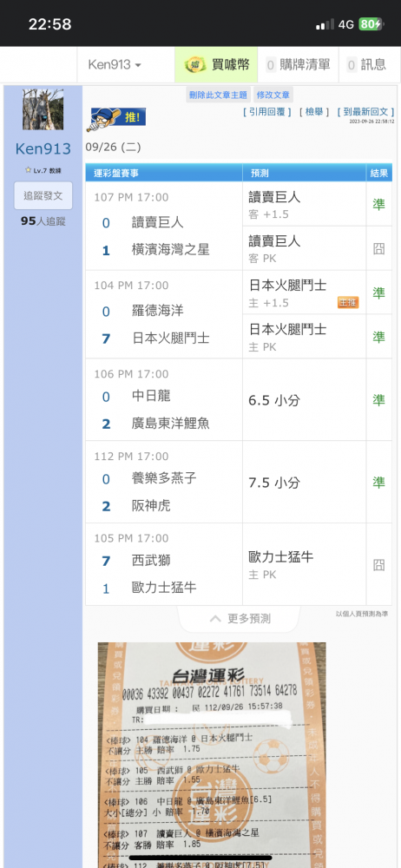Click the 檢舉 report link
This screenshot has height=868, width=401.
click(314, 112)
